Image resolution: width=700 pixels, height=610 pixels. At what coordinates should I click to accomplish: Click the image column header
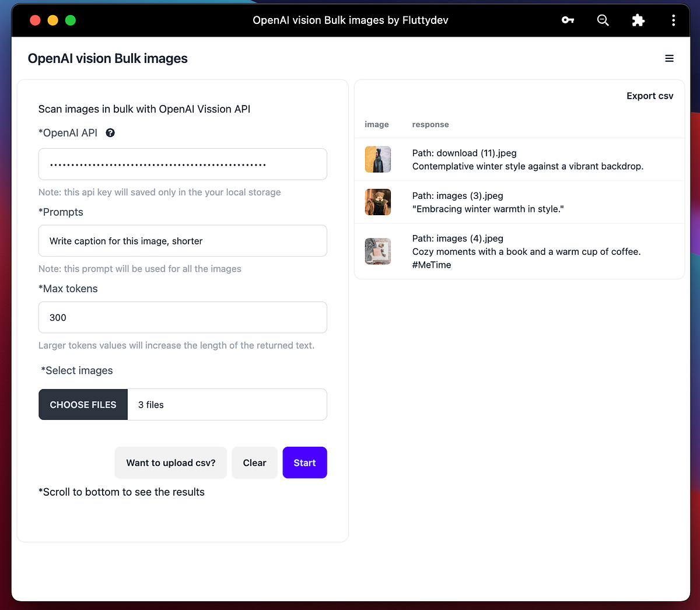point(377,124)
